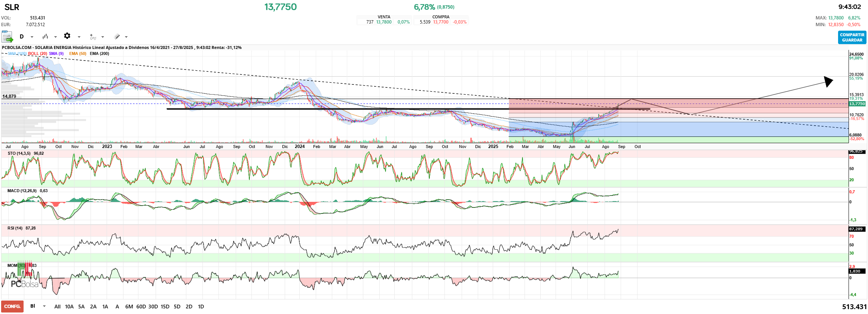Select the '5A' time range
Screen dimensions: 868x314
click(81, 307)
